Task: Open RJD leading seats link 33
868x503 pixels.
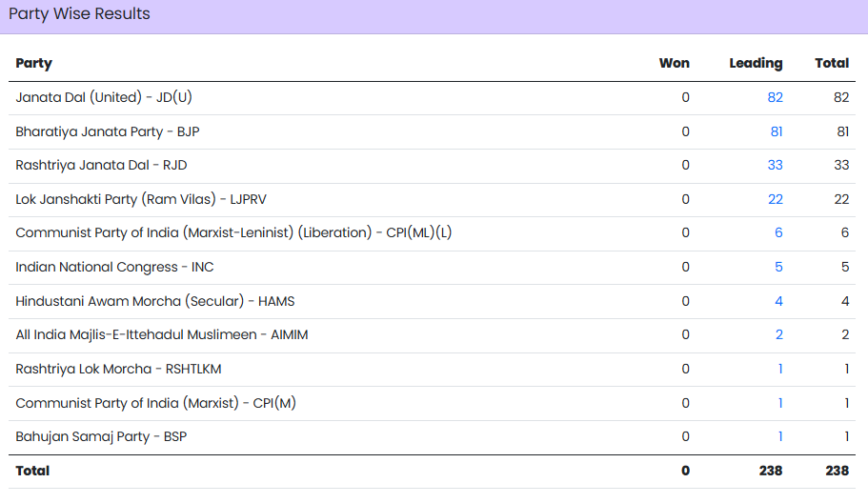Action: coord(775,165)
